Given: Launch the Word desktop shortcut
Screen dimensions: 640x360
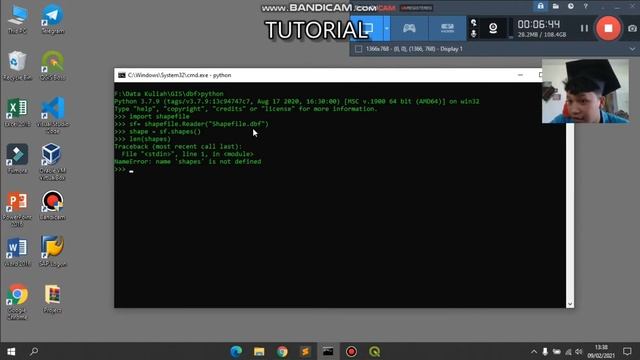Looking at the screenshot, I should pyautogui.click(x=18, y=252).
